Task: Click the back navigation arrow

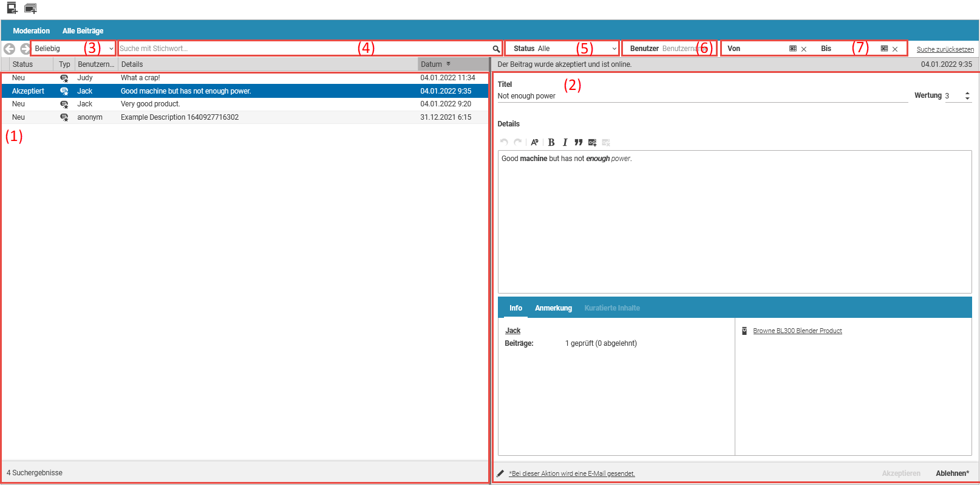Action: (10, 49)
